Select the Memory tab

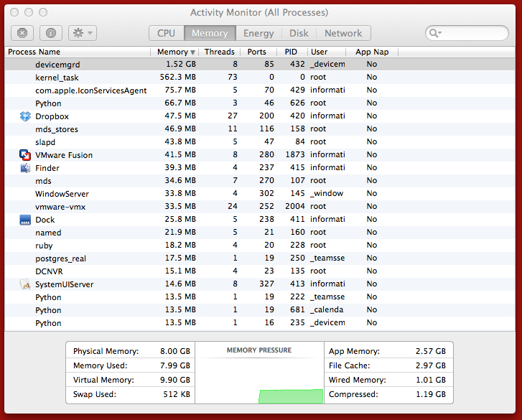point(210,33)
